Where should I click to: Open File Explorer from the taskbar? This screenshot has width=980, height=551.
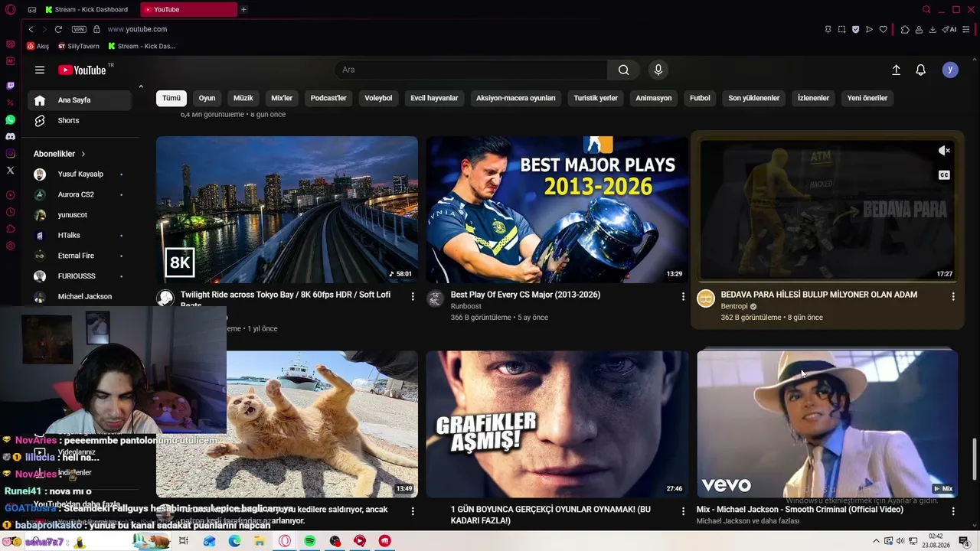260,541
